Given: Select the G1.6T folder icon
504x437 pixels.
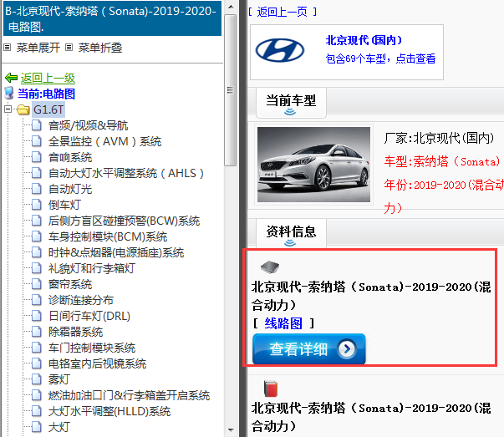Looking at the screenshot, I should coord(23,109).
